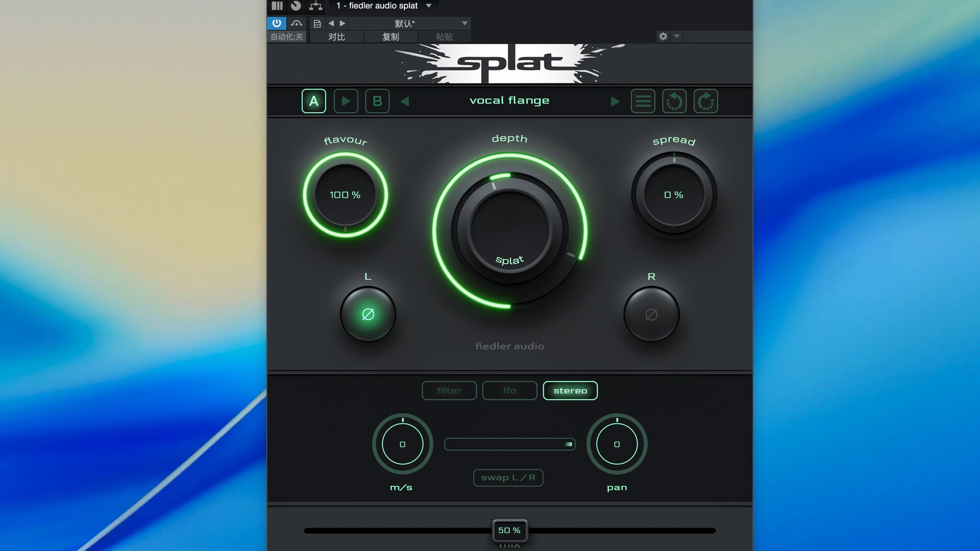Toggle the swap L/R button
Viewport: 980px width, 551px height.
pos(508,478)
